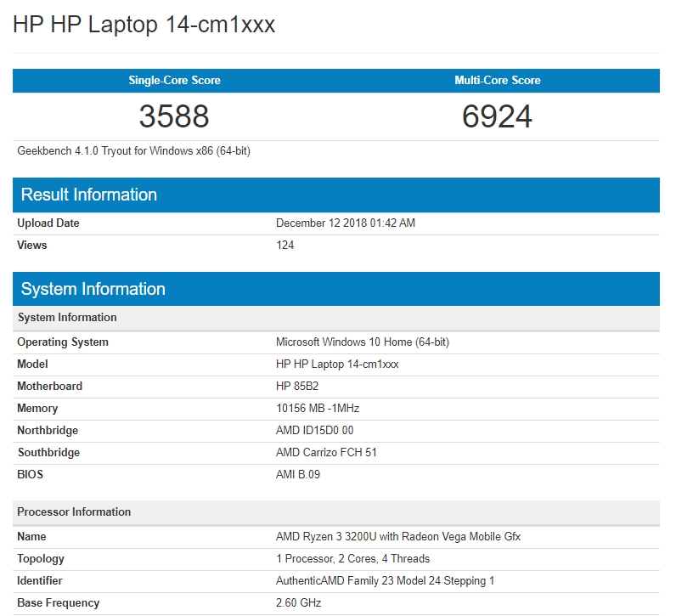The image size is (676, 616).
Task: Click the Base Frequency value 2.60 GHz
Action: coord(299,603)
